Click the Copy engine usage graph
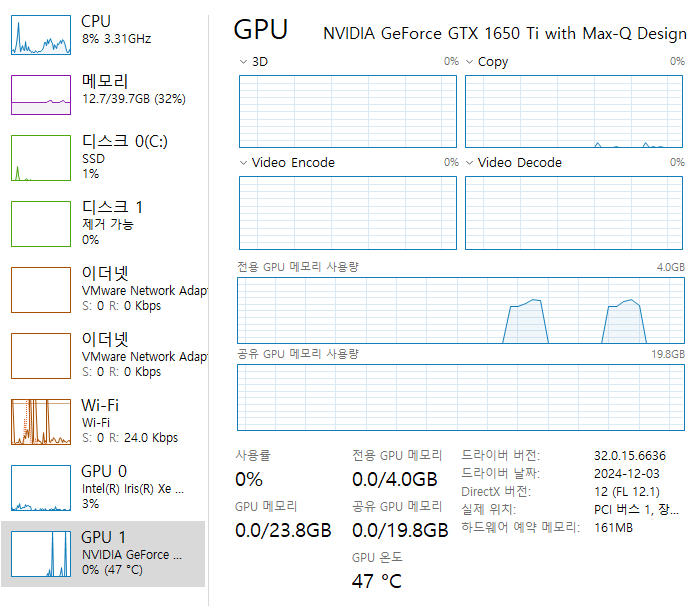This screenshot has width=696, height=613. click(x=573, y=111)
